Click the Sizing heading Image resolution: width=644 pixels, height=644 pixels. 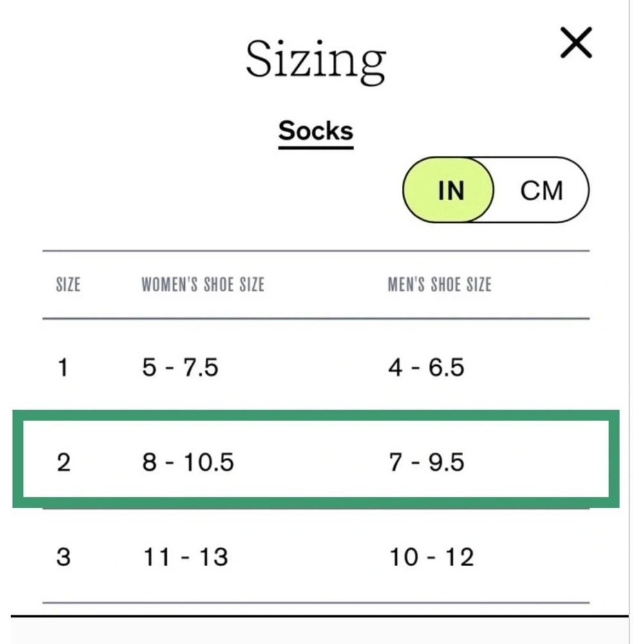pyautogui.click(x=316, y=61)
